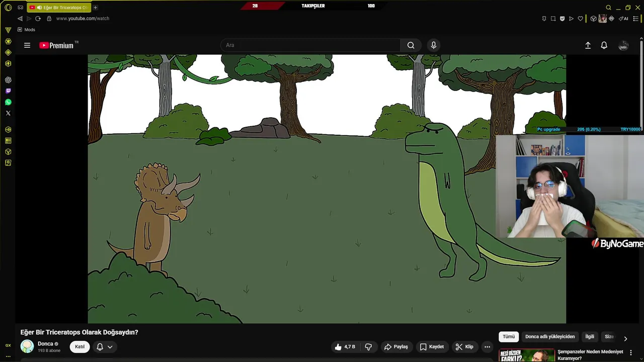Open the diamond-shaped GX sidebar icon
The image size is (644, 362).
(8, 52)
